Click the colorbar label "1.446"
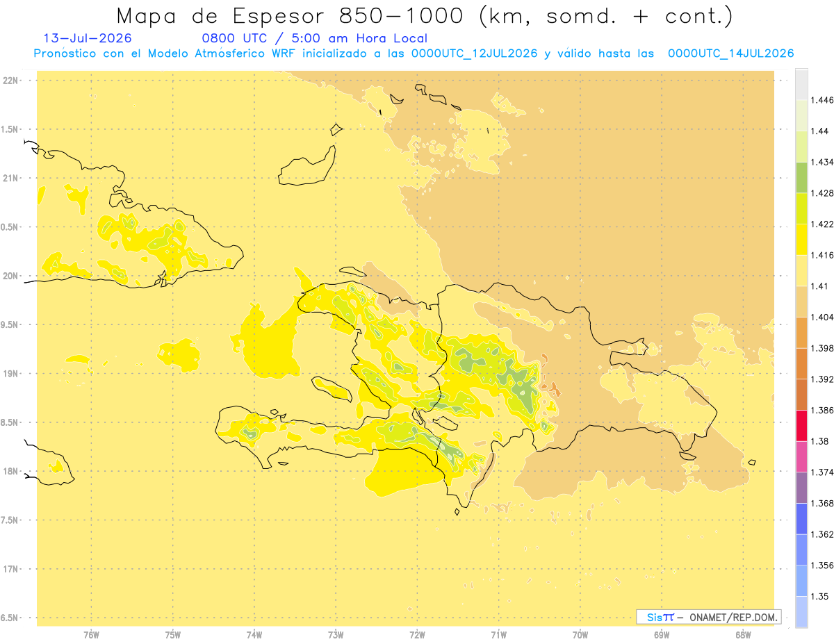The image size is (834, 644). point(822,100)
